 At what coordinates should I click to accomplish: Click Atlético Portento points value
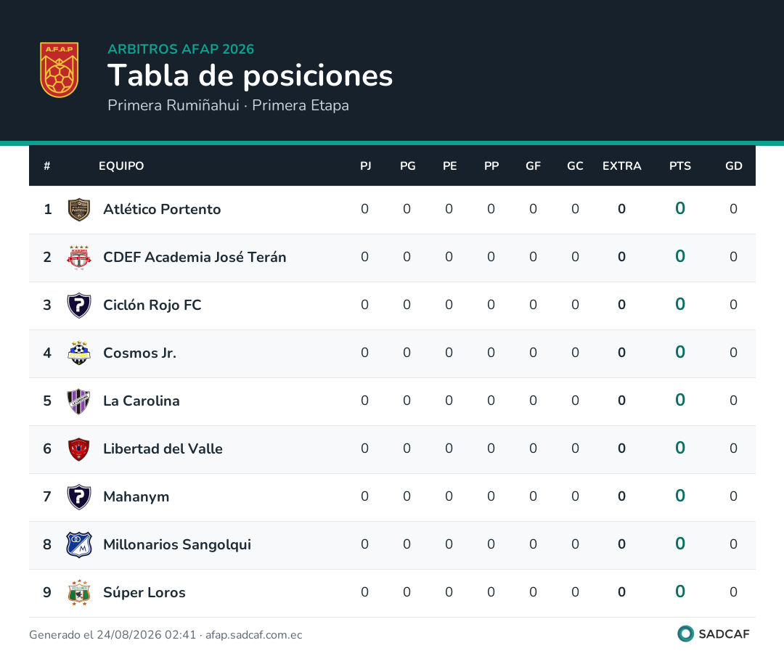point(680,208)
